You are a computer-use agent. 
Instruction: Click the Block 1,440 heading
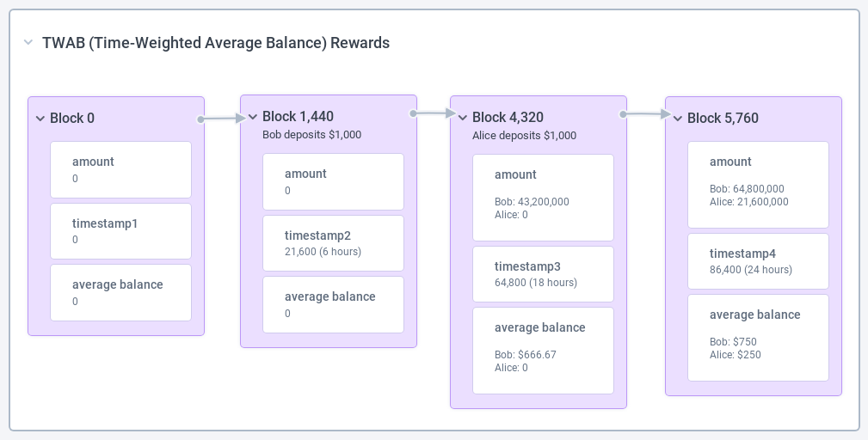[298, 116]
